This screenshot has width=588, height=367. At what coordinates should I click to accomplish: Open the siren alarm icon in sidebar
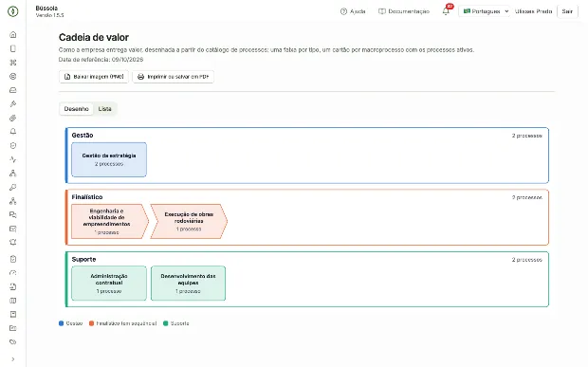click(13, 243)
